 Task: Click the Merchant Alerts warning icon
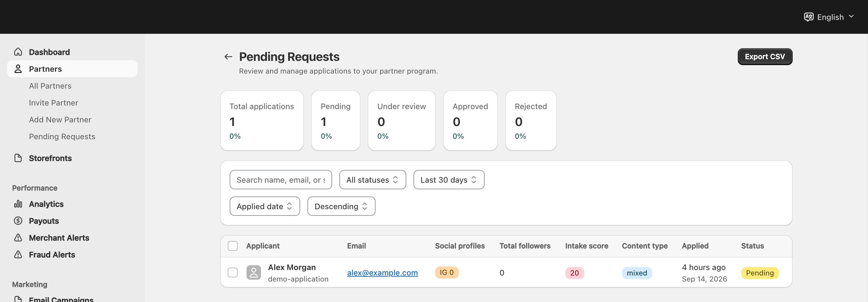coord(18,238)
